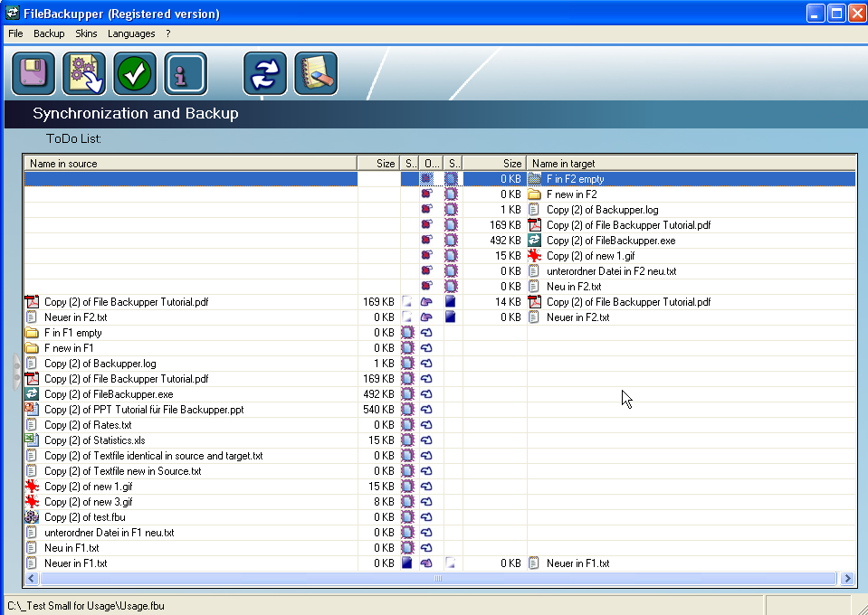The width and height of the screenshot is (868, 615).
Task: Click the folder icon of 'F new in F1'
Action: click(32, 348)
